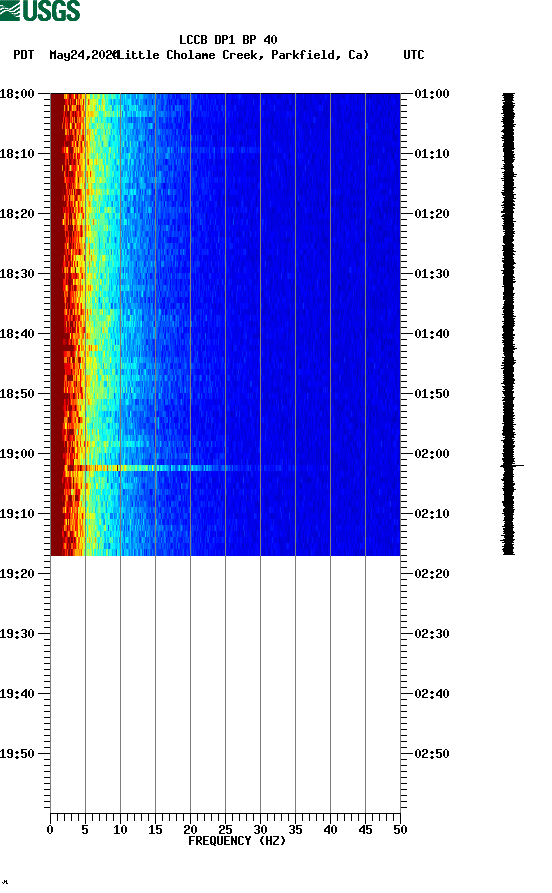
Task: Click the 19:00 PDT time label
Action: pyautogui.click(x=17, y=453)
